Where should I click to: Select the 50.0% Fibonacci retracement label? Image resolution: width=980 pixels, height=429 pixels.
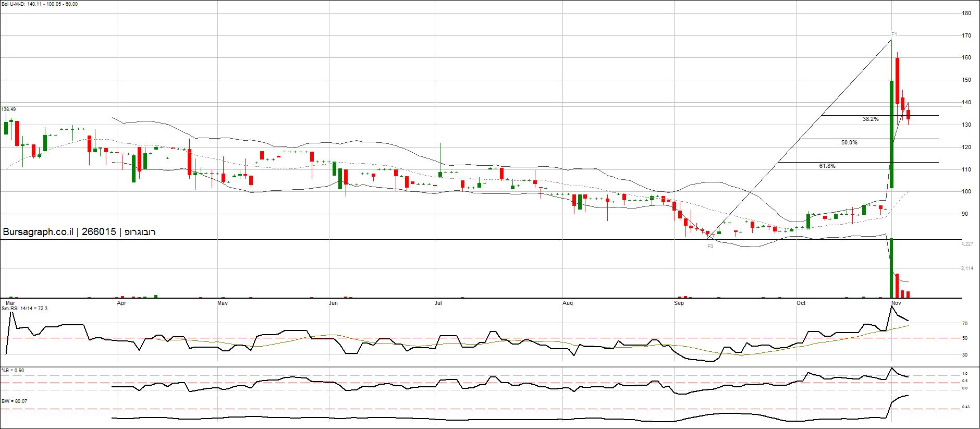tap(849, 143)
